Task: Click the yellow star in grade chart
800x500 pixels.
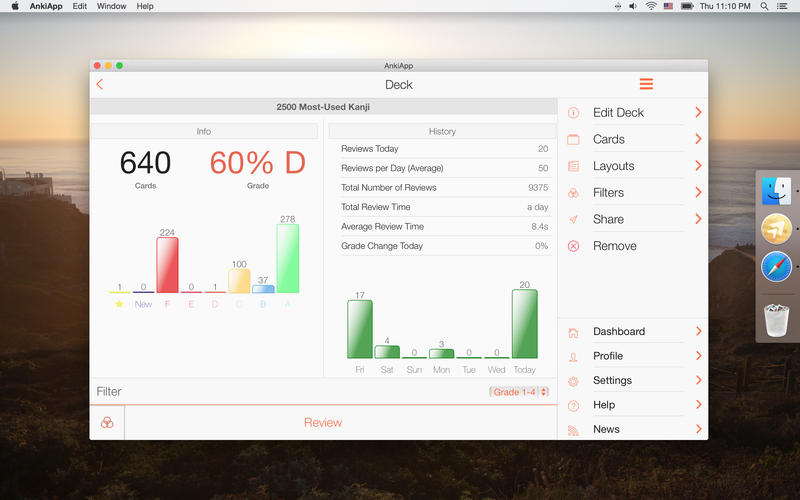Action: point(119,304)
